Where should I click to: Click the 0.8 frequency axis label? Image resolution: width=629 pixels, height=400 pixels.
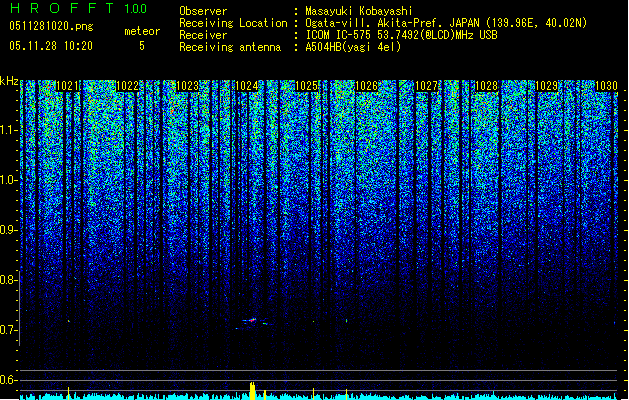[8, 280]
